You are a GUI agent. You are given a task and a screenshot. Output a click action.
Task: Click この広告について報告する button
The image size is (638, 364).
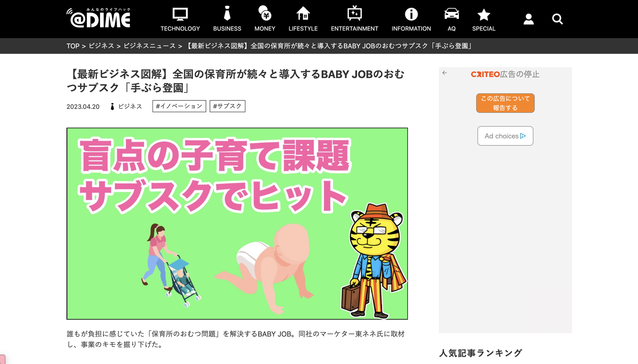[x=505, y=103]
